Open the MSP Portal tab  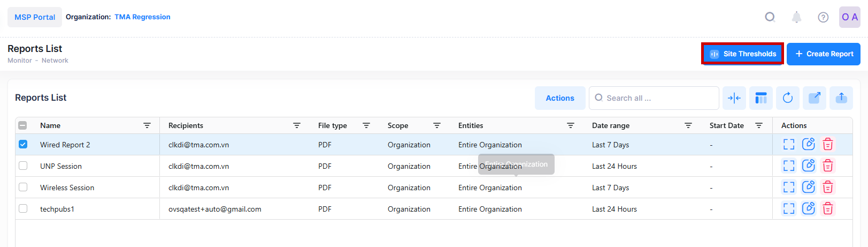tap(35, 17)
